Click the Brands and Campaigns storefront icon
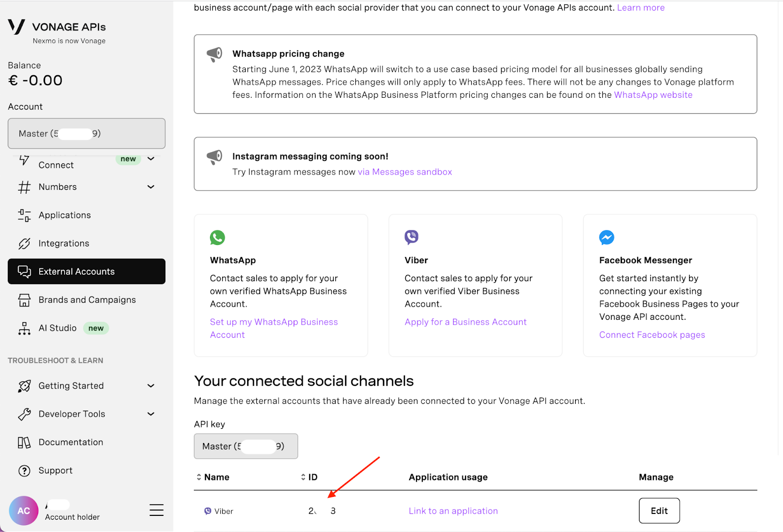The image size is (783, 532). click(24, 300)
